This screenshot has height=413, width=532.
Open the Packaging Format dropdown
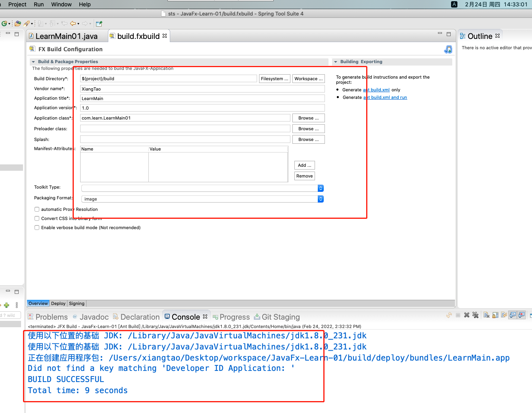click(x=202, y=199)
